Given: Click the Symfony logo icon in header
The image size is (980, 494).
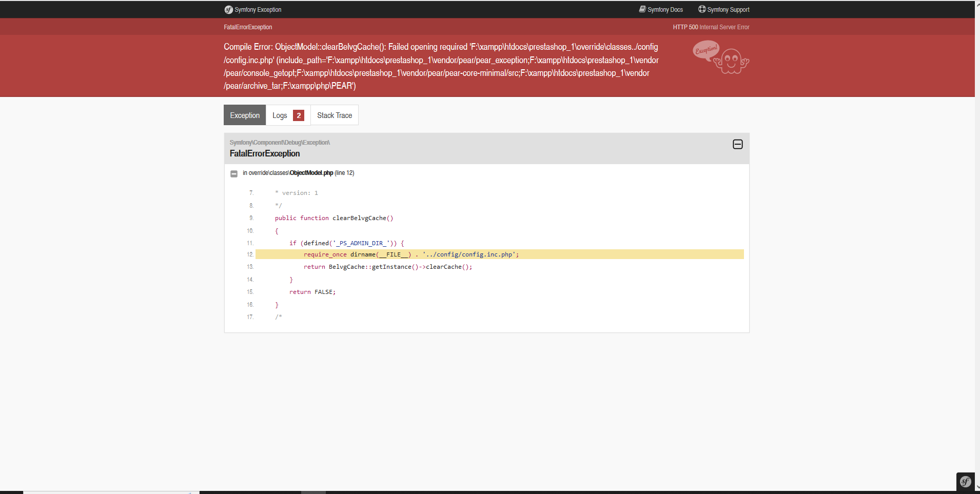Looking at the screenshot, I should (x=228, y=10).
